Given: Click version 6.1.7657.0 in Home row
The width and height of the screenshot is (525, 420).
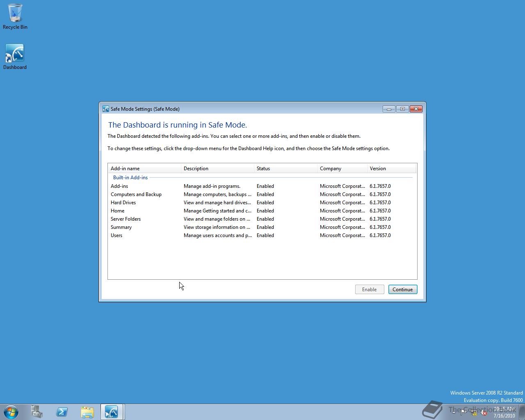Looking at the screenshot, I should (380, 211).
